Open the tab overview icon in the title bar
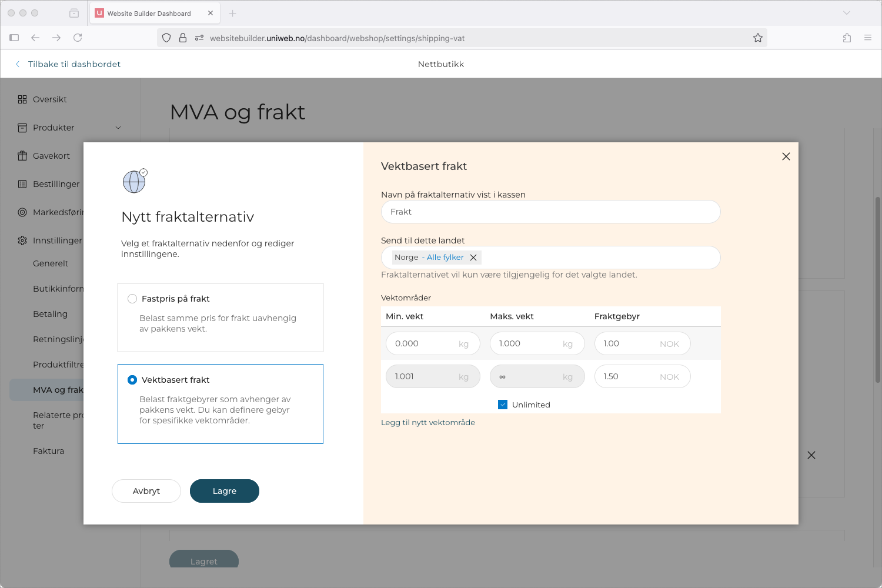This screenshot has height=588, width=882. coord(74,13)
